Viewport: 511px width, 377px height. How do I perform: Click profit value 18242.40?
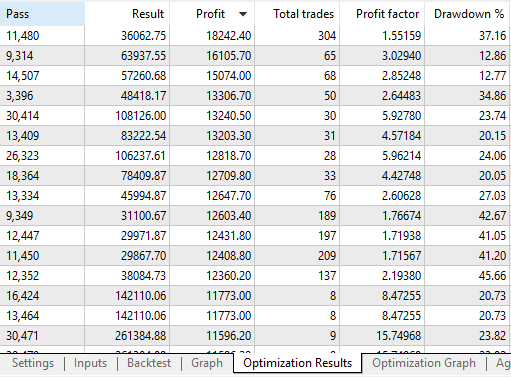pos(229,36)
